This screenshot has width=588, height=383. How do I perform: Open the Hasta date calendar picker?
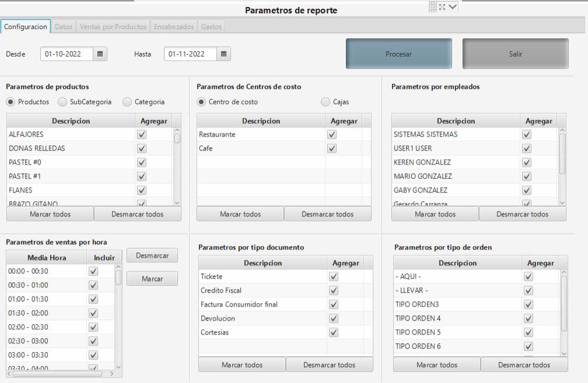tap(224, 54)
